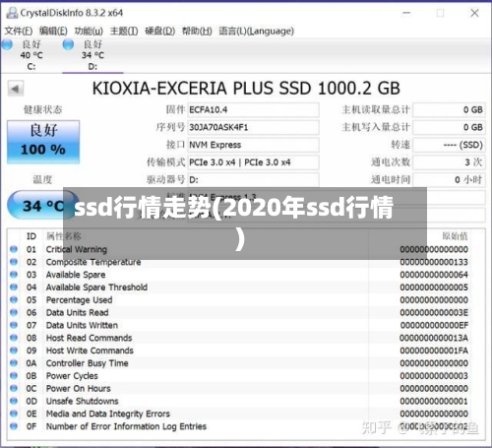
Task: Click the serial number field 30JA70ASK4F1
Action: tap(253, 127)
